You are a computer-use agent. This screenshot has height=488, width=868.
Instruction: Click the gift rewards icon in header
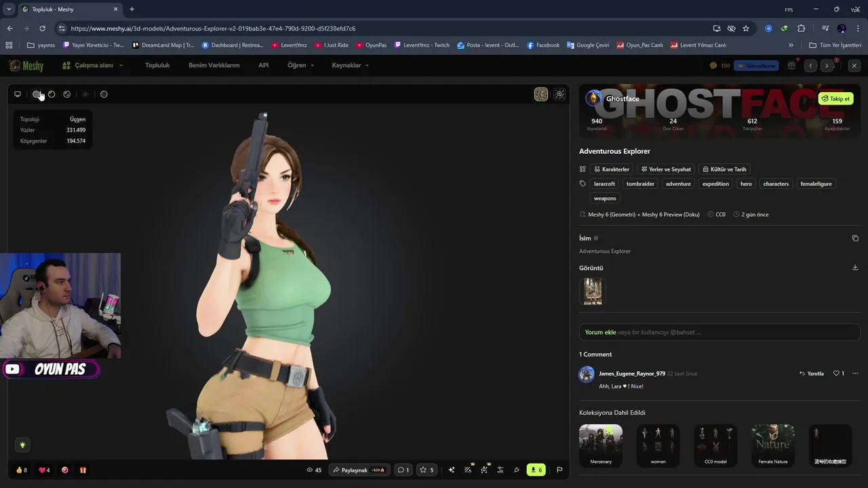(x=791, y=66)
